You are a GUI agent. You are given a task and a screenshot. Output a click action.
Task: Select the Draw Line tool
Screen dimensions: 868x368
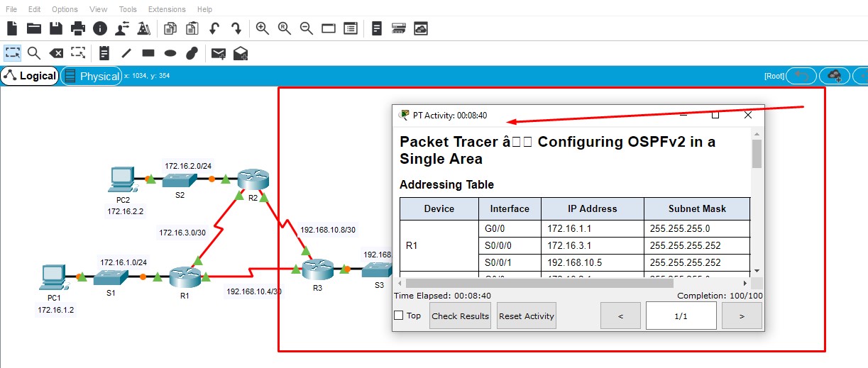pyautogui.click(x=126, y=52)
